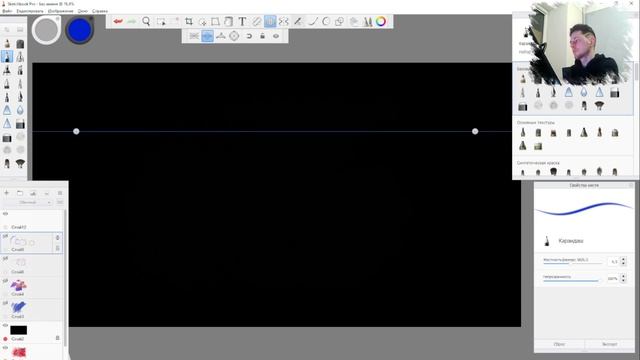
Task: Open the Help menu
Action: tap(100, 11)
